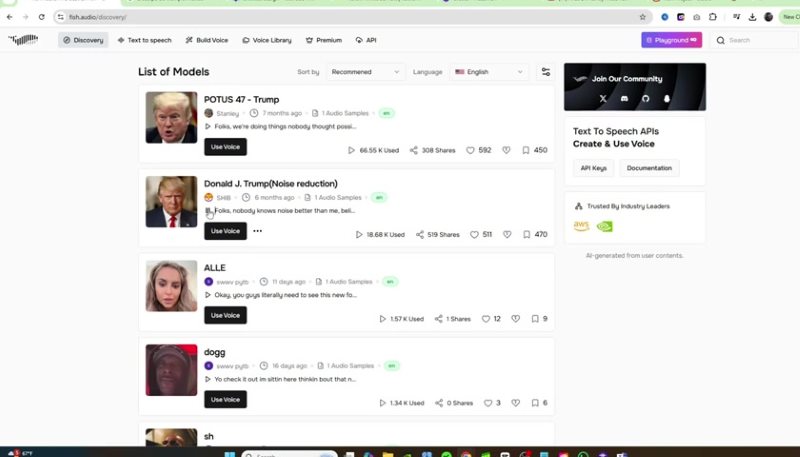
Task: Bookmark the ALLE model (9)
Action: (535, 319)
